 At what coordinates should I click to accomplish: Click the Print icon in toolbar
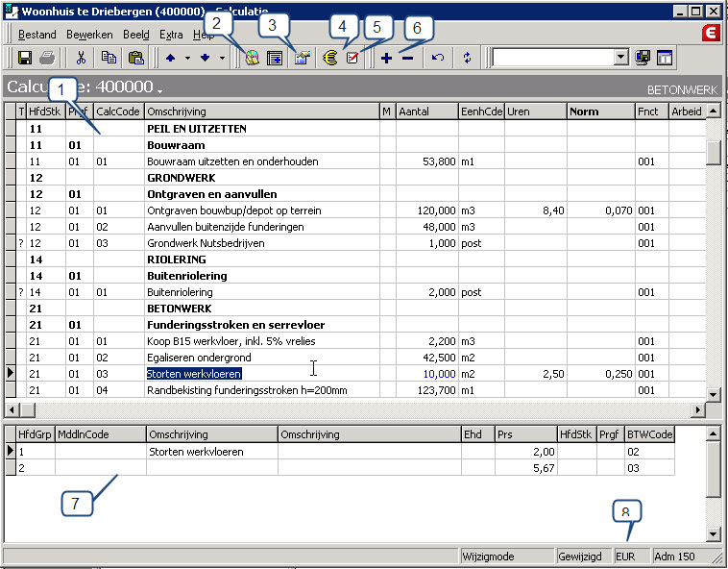click(x=47, y=58)
